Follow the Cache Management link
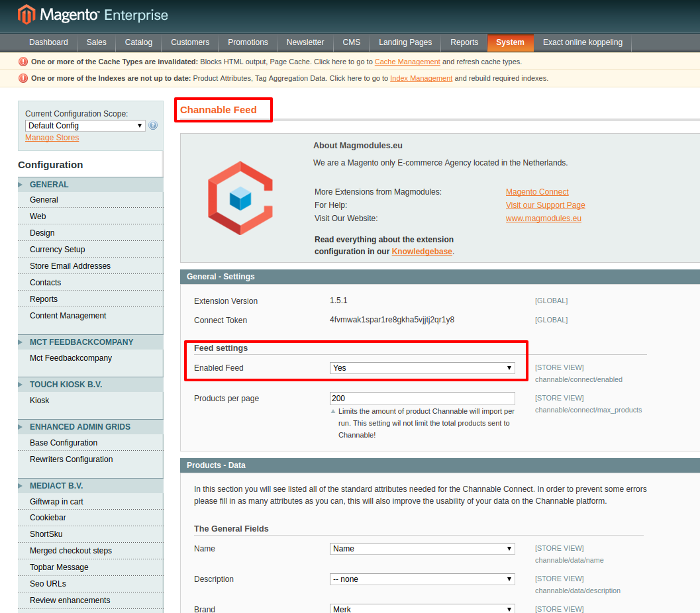 407,62
